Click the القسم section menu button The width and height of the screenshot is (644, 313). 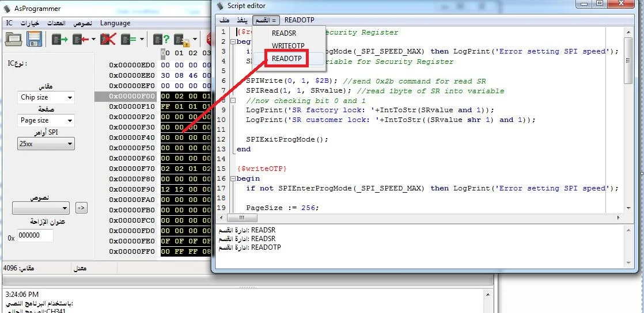click(x=266, y=20)
